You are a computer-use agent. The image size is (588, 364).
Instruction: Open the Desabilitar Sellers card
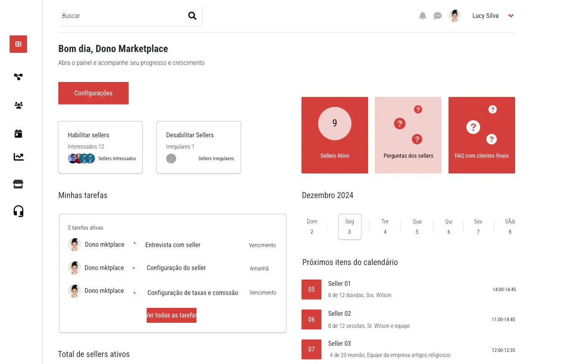[x=199, y=147]
